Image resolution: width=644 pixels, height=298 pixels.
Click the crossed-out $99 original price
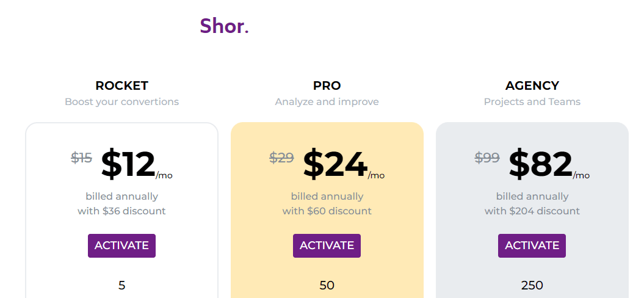(x=487, y=158)
